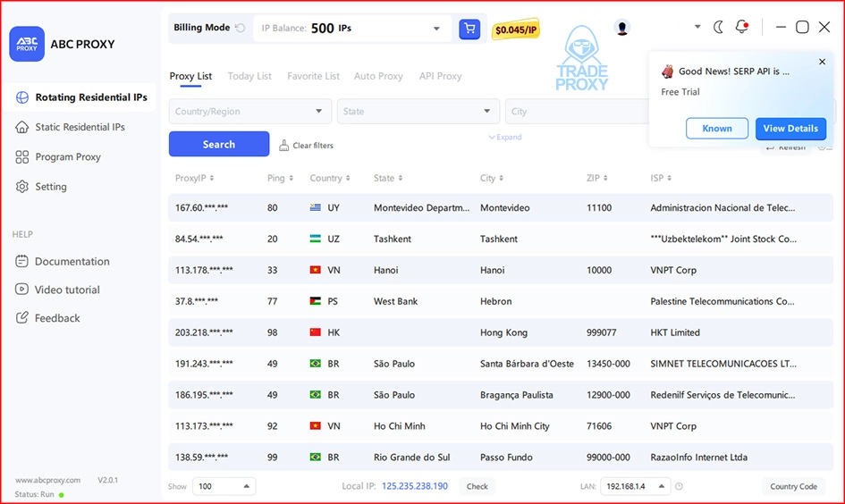Click the Video tutorial play icon

(x=21, y=290)
